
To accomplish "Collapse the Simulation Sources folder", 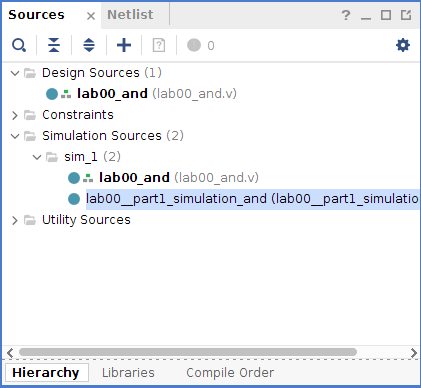I will click(x=15, y=136).
